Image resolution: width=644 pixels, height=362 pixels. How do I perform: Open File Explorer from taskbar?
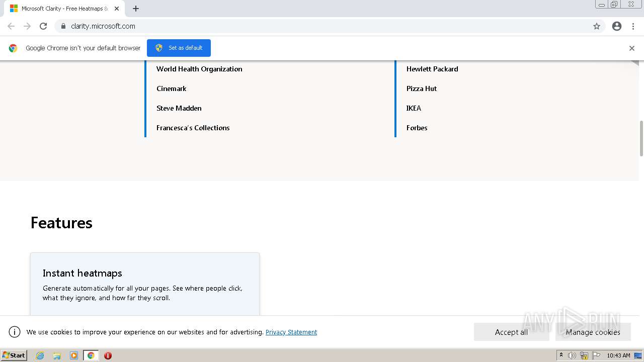coord(57,355)
